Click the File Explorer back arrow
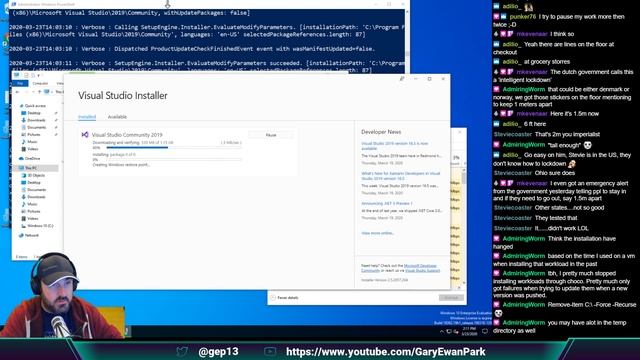 click(x=18, y=92)
